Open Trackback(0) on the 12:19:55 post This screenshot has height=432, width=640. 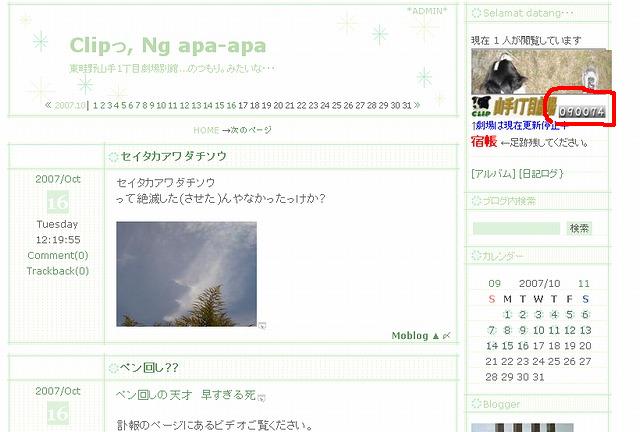click(x=58, y=271)
